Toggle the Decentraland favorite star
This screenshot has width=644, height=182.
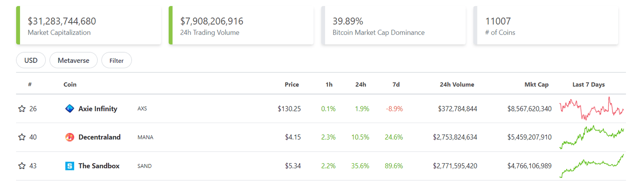click(22, 137)
